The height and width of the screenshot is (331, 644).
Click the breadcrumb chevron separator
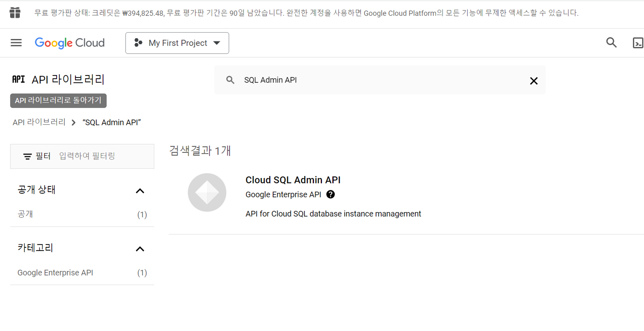pos(73,123)
